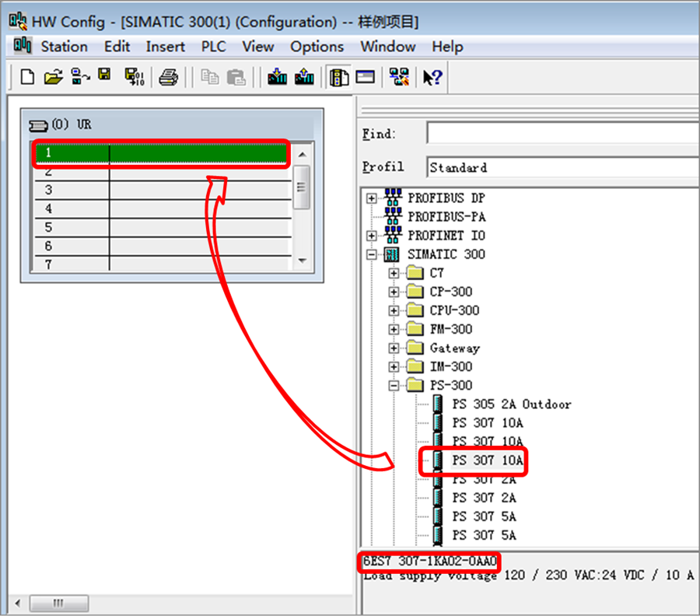
Task: Expand the IM-300 folder node
Action: (x=394, y=367)
